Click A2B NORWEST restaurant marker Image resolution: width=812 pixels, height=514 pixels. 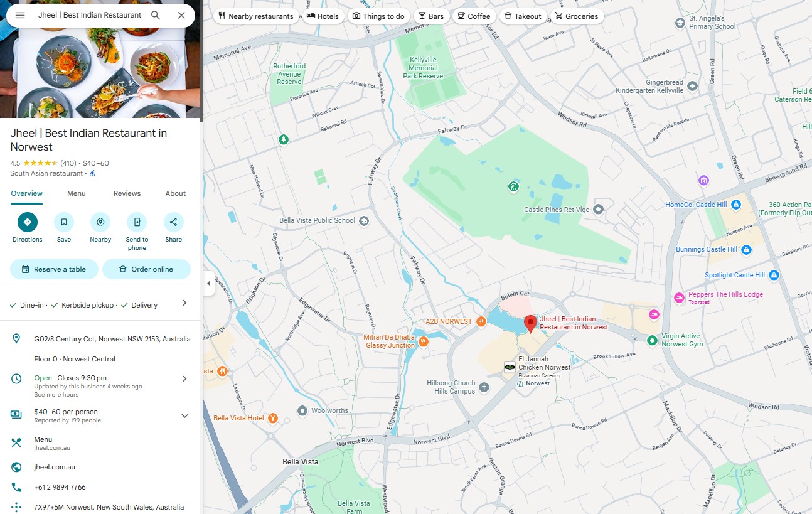click(x=481, y=321)
